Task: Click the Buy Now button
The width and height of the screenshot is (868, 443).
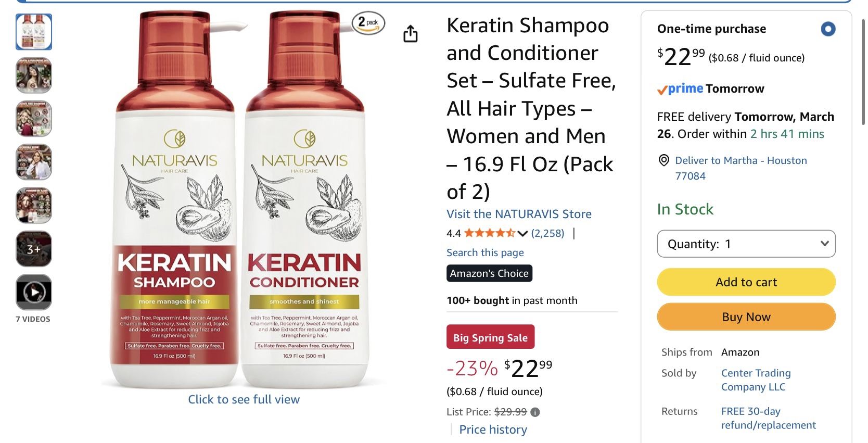Action: [746, 317]
